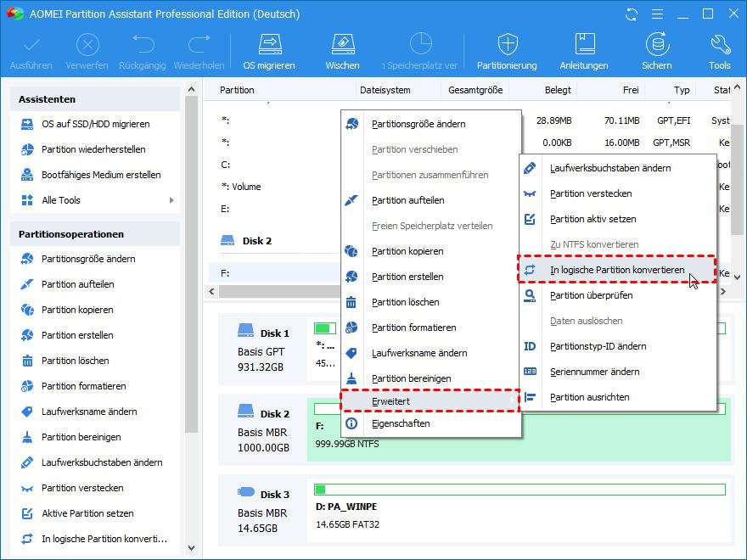Choose Partition löschen in context menu

click(431, 302)
